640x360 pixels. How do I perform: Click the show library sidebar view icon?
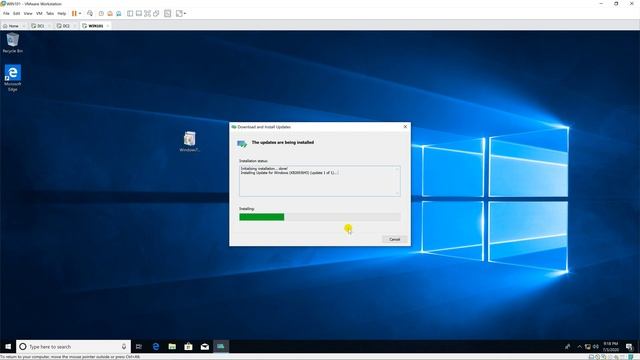(x=130, y=13)
